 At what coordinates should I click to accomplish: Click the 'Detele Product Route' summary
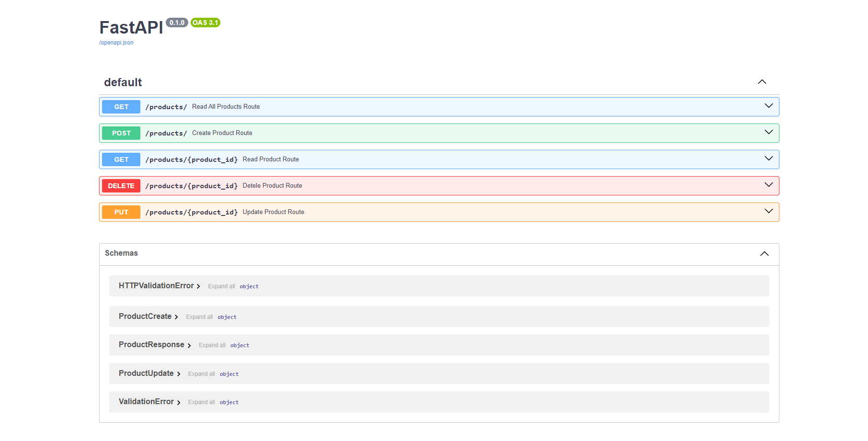[272, 186]
